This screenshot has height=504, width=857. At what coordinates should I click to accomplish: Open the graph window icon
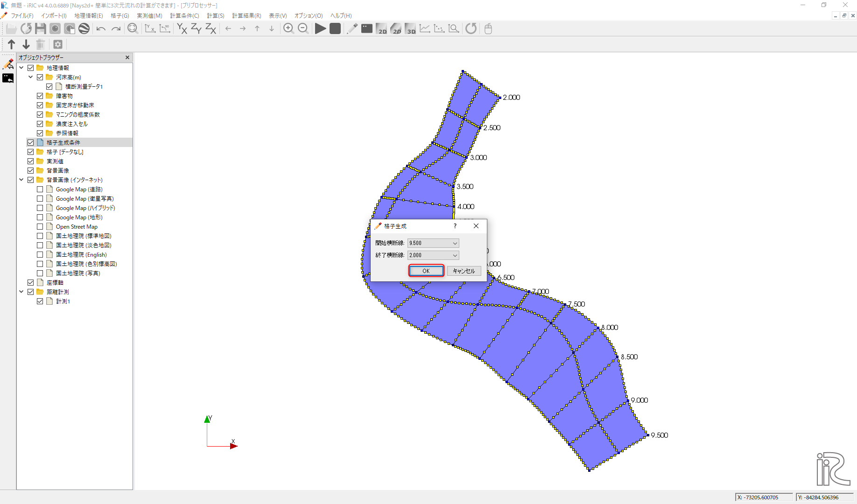(425, 28)
